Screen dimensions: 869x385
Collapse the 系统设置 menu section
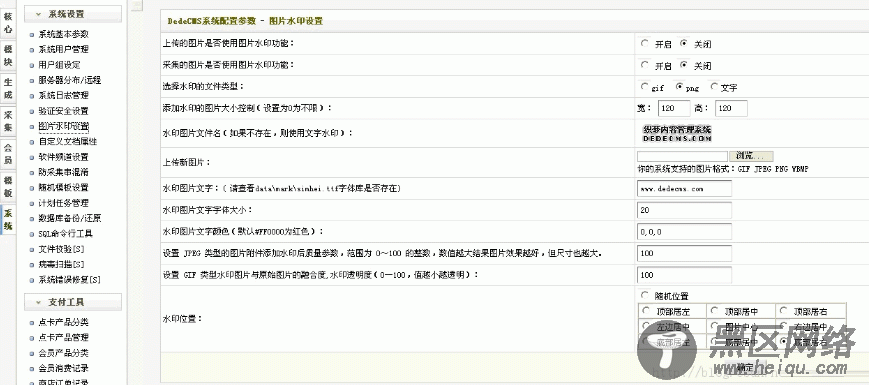point(73,14)
